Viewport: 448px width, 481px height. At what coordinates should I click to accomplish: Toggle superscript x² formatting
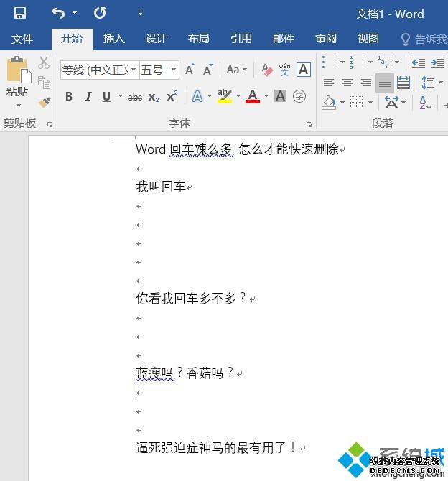[x=172, y=96]
